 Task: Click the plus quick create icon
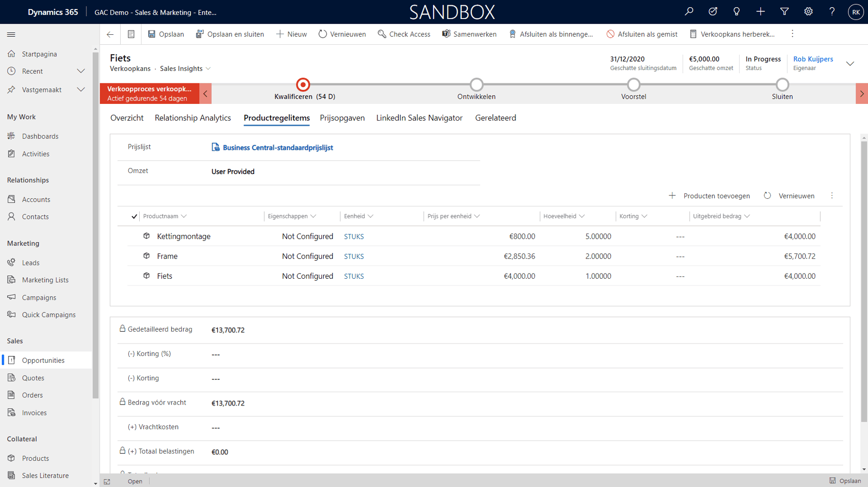coord(761,12)
